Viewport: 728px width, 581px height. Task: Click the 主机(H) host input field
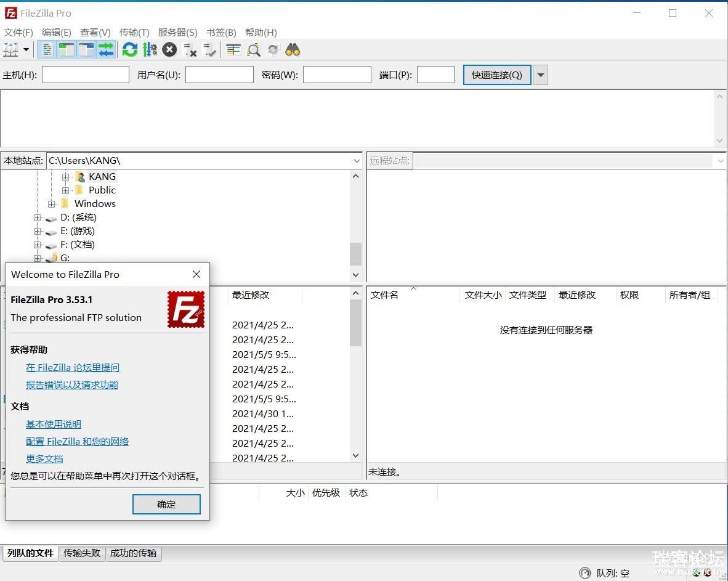tap(86, 75)
